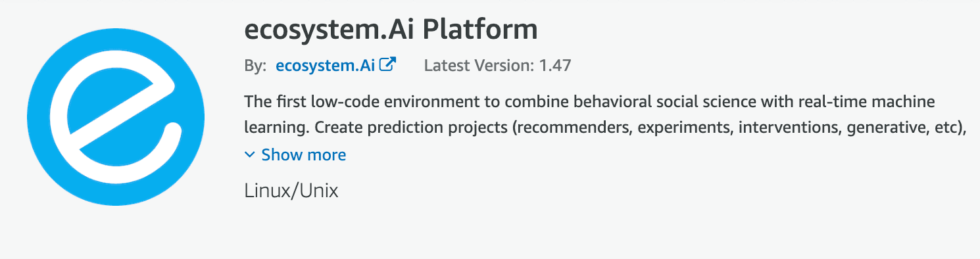Image resolution: width=980 pixels, height=259 pixels.
Task: Open the external link icon beside ecosystem.Ai
Action: pos(389,64)
